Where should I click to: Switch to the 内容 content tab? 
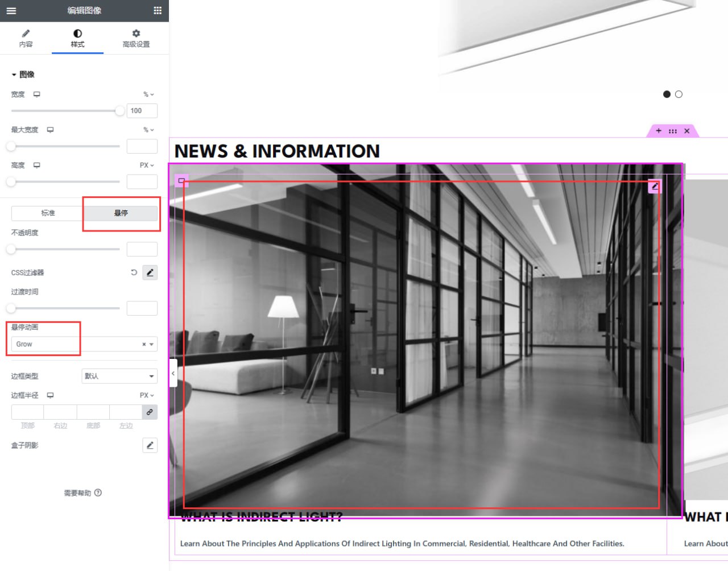coord(26,38)
